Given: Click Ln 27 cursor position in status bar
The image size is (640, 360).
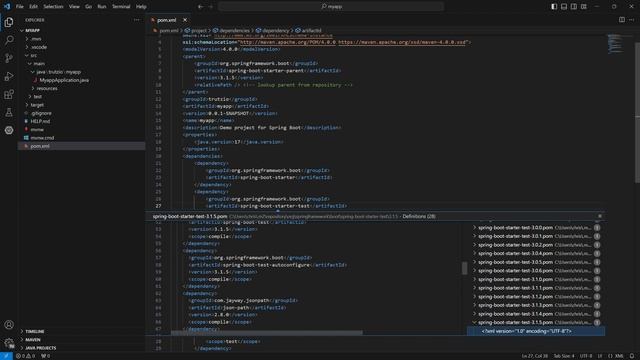Looking at the screenshot, I should click(x=535, y=356).
